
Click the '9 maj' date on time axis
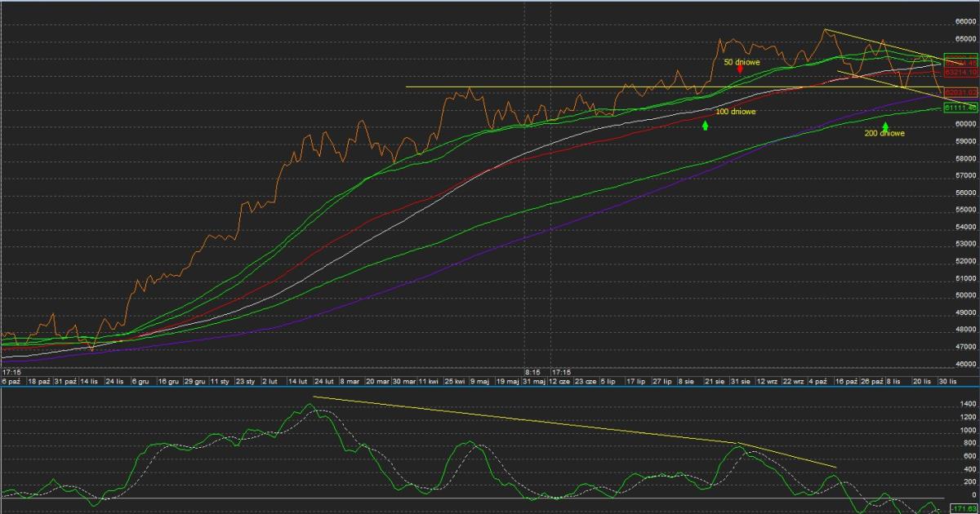[480, 381]
